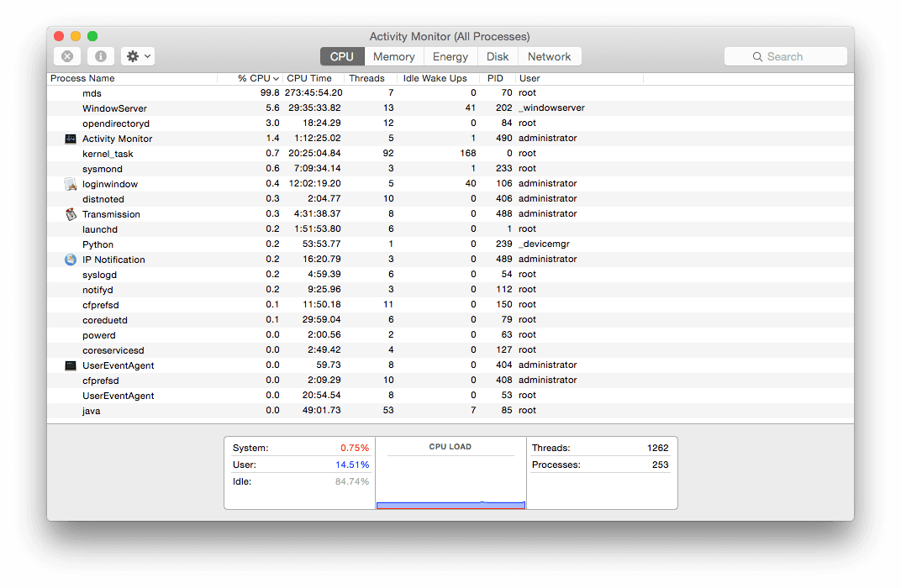Viewport: 901px width, 588px height.
Task: Select the powerd process
Action: click(x=450, y=335)
